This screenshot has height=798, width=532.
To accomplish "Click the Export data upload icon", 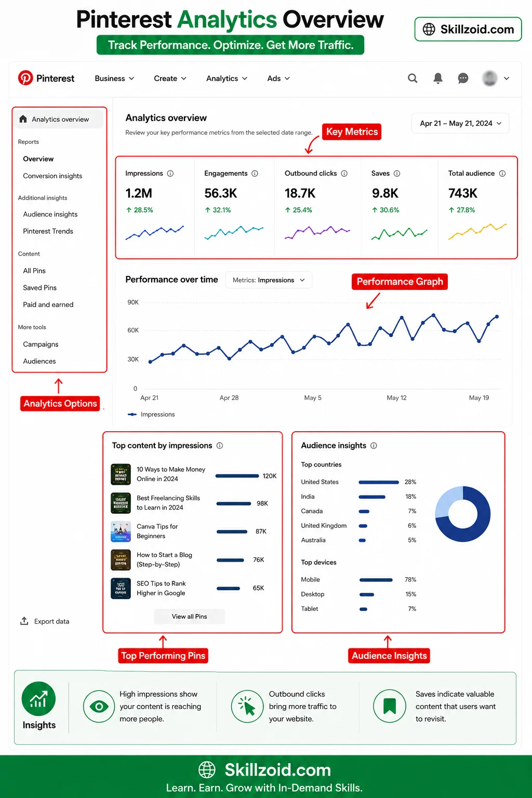I will click(x=24, y=621).
